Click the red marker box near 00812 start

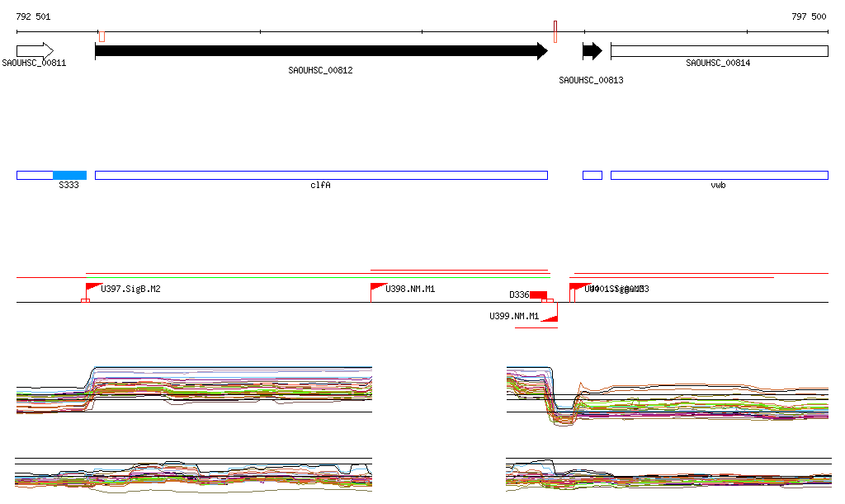(x=101, y=36)
